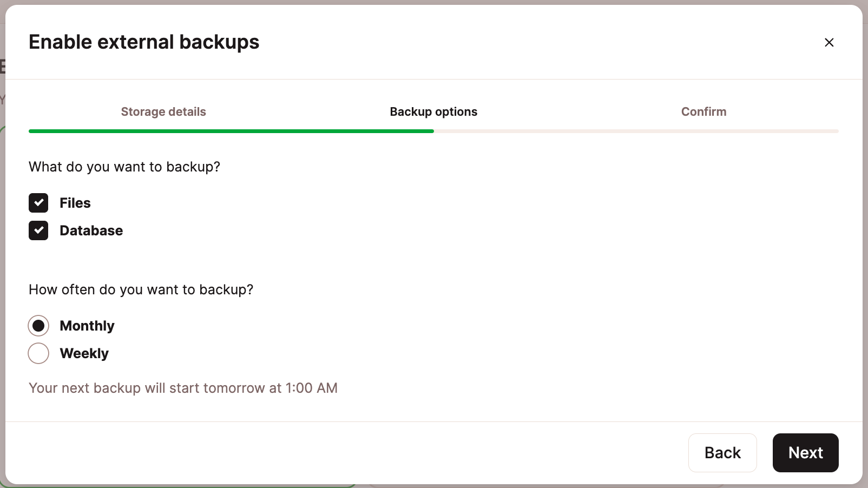The width and height of the screenshot is (868, 488).
Task: Click the next backup schedule notice text
Action: coord(183,388)
